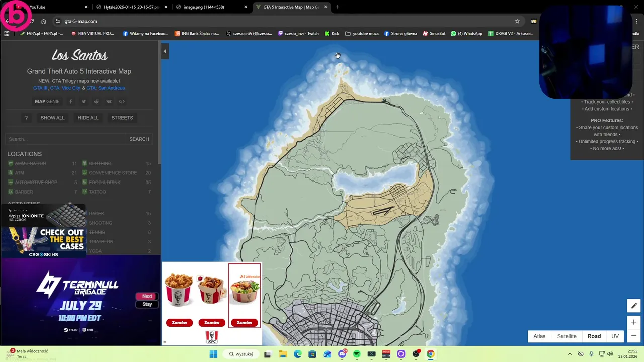Open Spotify from the taskbar

coord(357,354)
